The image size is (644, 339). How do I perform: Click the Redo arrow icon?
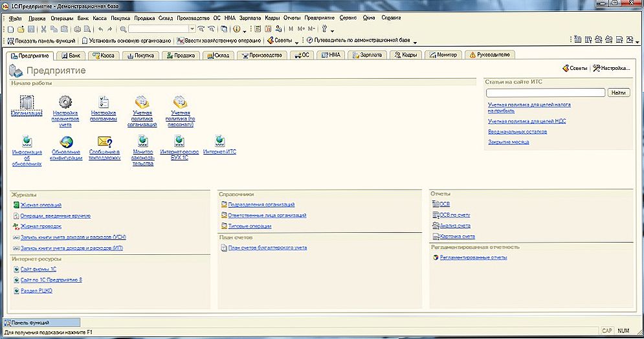(109, 29)
